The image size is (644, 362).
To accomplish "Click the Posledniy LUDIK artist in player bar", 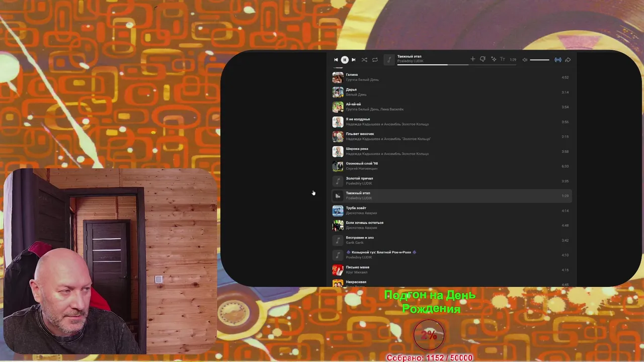I will tap(410, 61).
